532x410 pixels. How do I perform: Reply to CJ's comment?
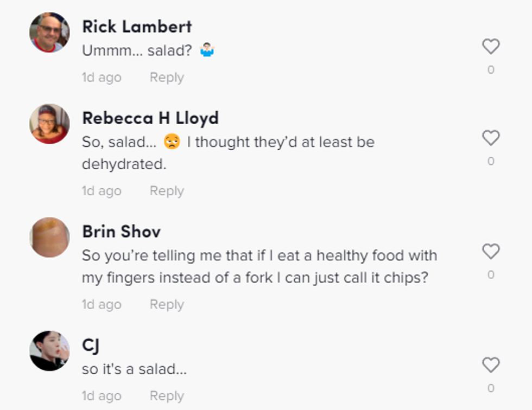[167, 396]
